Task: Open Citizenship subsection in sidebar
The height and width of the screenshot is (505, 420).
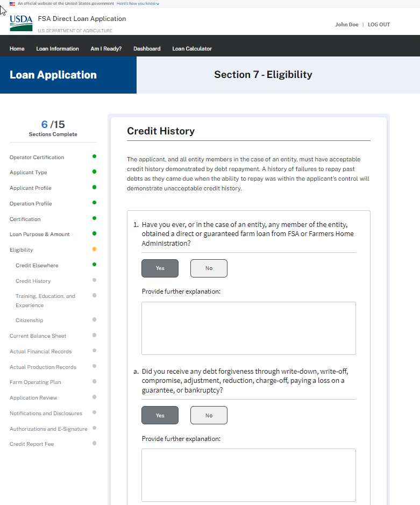Action: [x=30, y=320]
